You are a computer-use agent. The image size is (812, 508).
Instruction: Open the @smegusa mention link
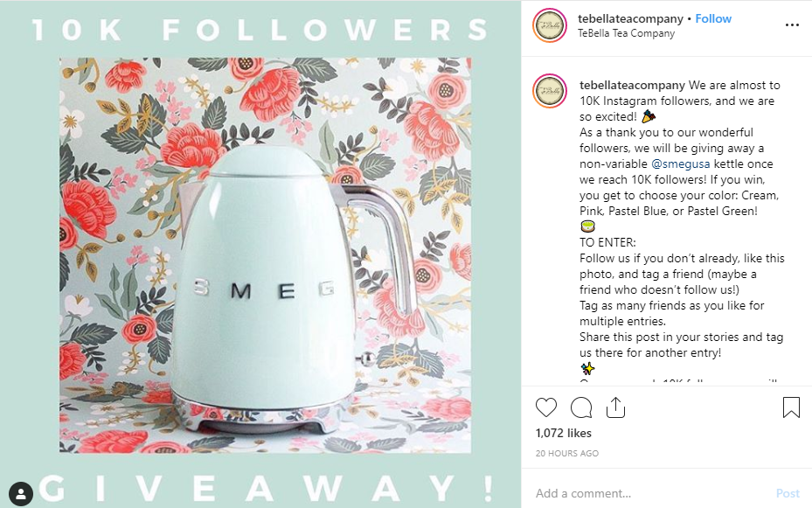point(681,164)
